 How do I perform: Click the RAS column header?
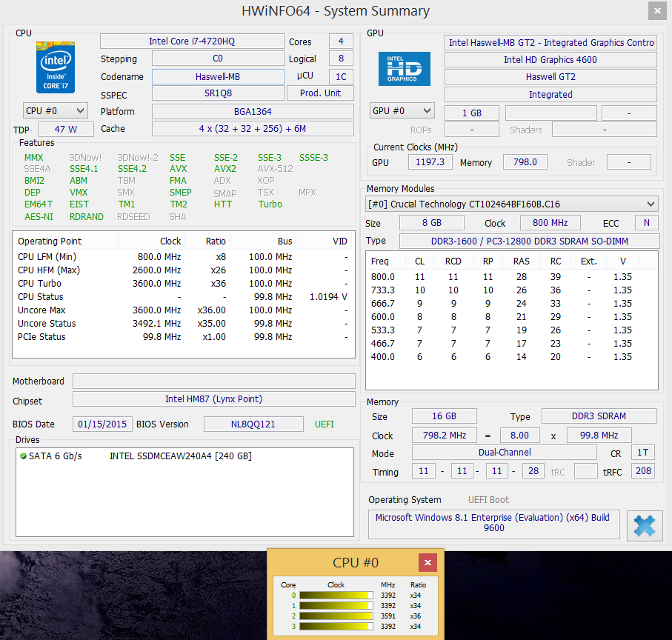[x=521, y=261]
